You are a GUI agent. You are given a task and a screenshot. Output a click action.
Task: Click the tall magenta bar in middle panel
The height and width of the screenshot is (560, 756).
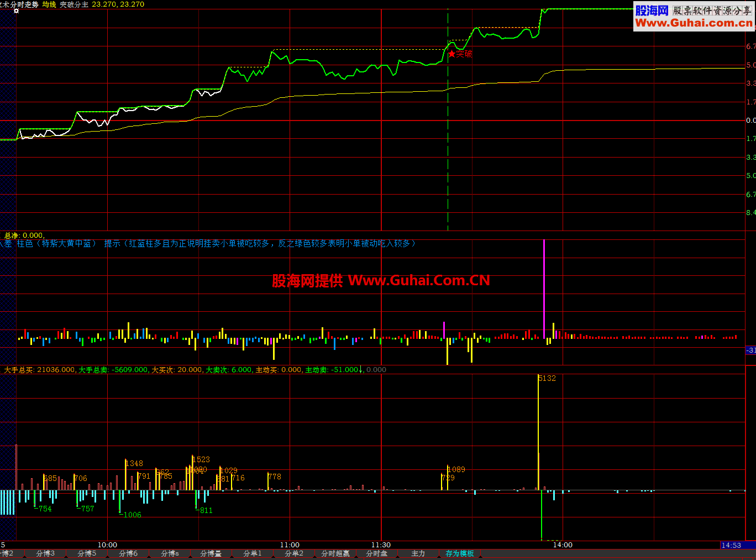click(544, 289)
